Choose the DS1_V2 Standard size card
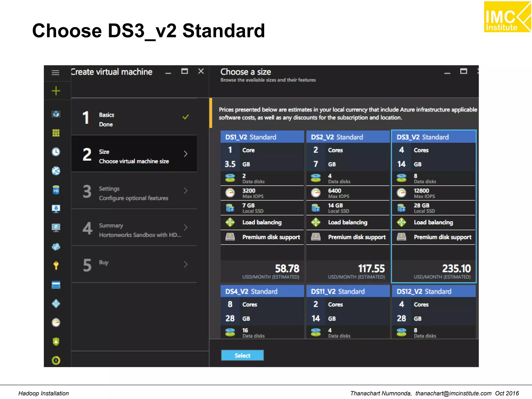The image size is (532, 399). pos(262,207)
